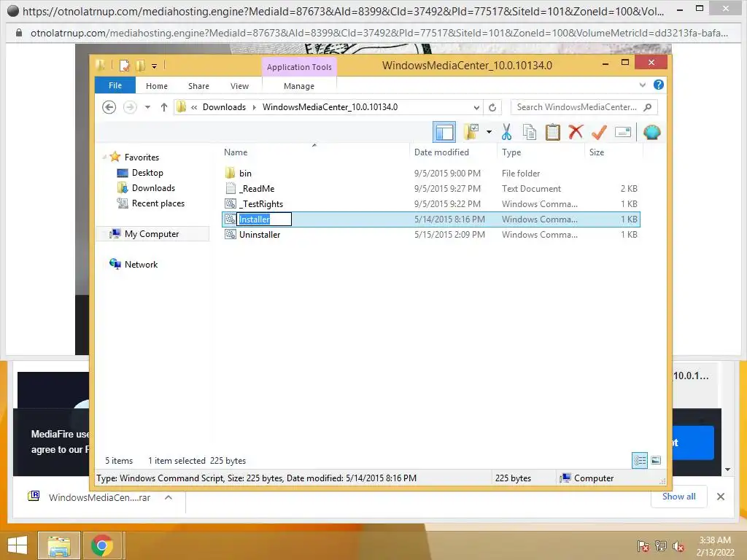The image size is (747, 560).
Task: Click quick access New folder icon in title bar
Action: (140, 65)
